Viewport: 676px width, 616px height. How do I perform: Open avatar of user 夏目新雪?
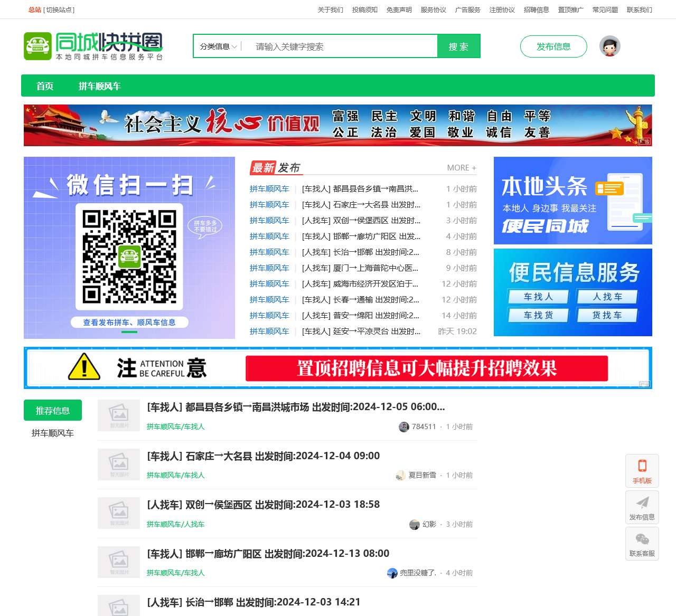[x=400, y=475]
